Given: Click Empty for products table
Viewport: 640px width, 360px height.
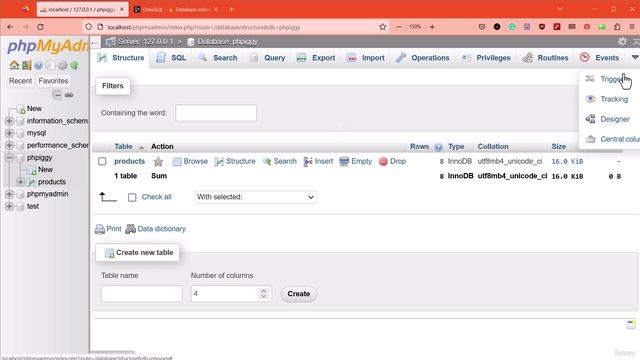Looking at the screenshot, I should [356, 161].
